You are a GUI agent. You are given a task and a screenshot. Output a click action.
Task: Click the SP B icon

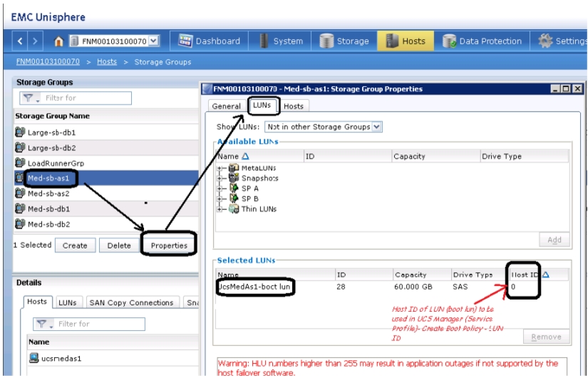click(234, 199)
